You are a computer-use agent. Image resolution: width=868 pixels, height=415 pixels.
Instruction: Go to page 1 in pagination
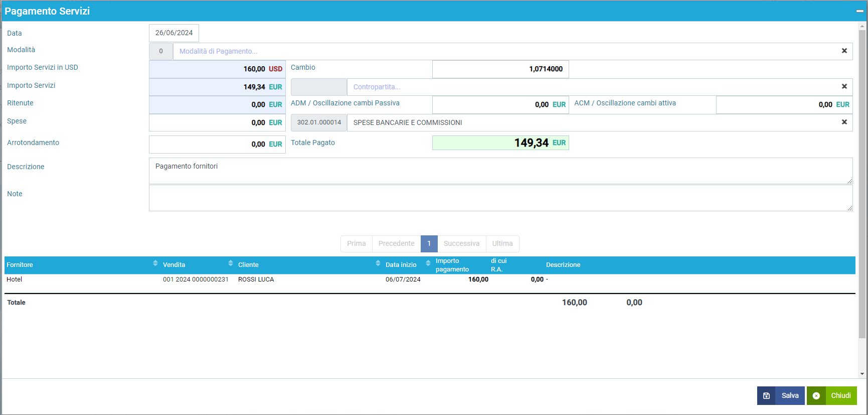click(x=429, y=243)
